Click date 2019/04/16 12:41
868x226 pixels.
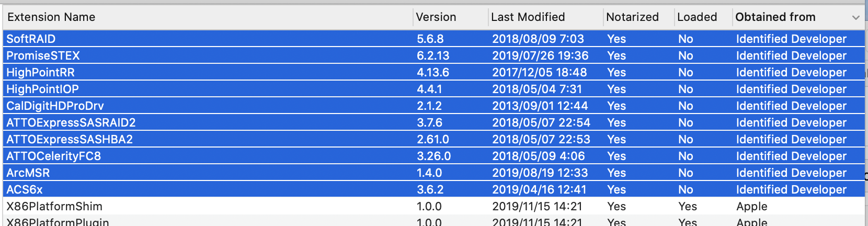539,189
